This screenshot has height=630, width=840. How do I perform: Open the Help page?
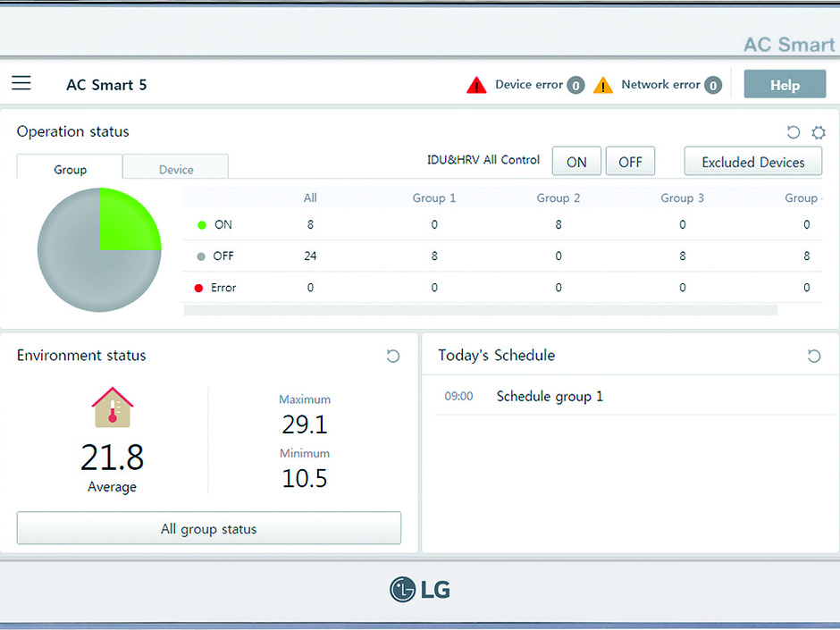click(785, 85)
